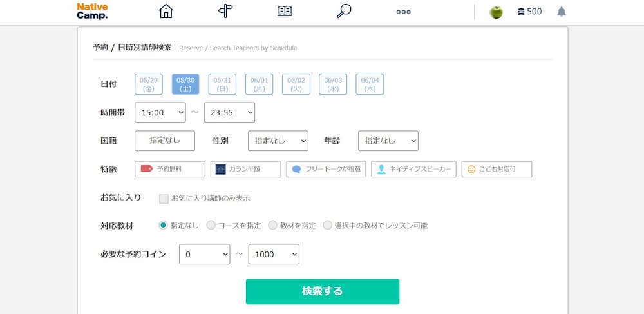Open the 性別 gender dropdown
Viewport: 644px width, 314px height.
pyautogui.click(x=278, y=141)
